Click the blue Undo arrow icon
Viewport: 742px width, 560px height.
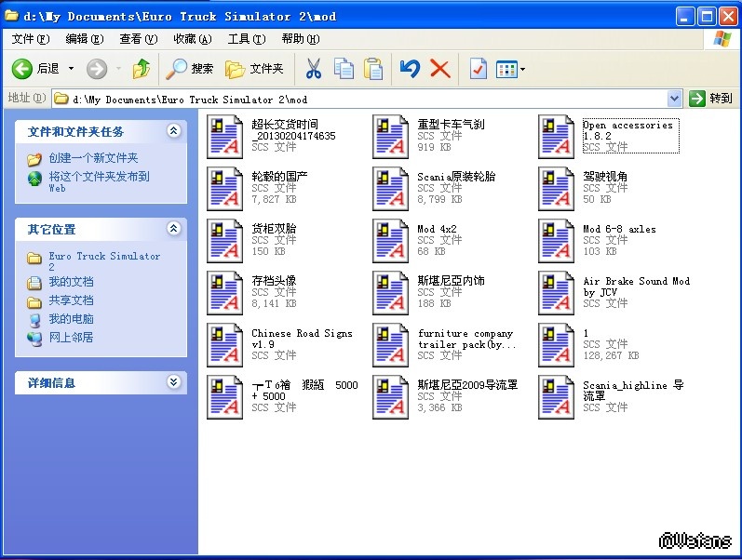pyautogui.click(x=410, y=68)
